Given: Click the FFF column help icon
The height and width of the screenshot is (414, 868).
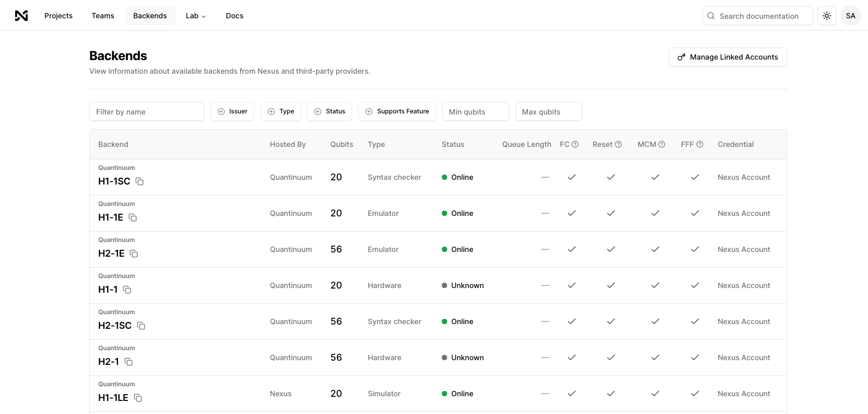Looking at the screenshot, I should coord(700,144).
